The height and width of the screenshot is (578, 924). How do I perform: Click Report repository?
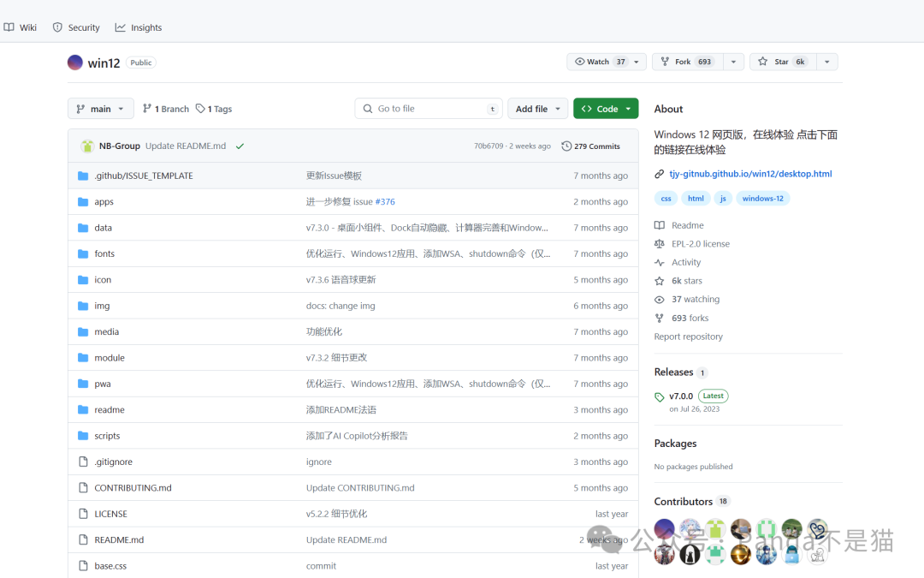[688, 337]
